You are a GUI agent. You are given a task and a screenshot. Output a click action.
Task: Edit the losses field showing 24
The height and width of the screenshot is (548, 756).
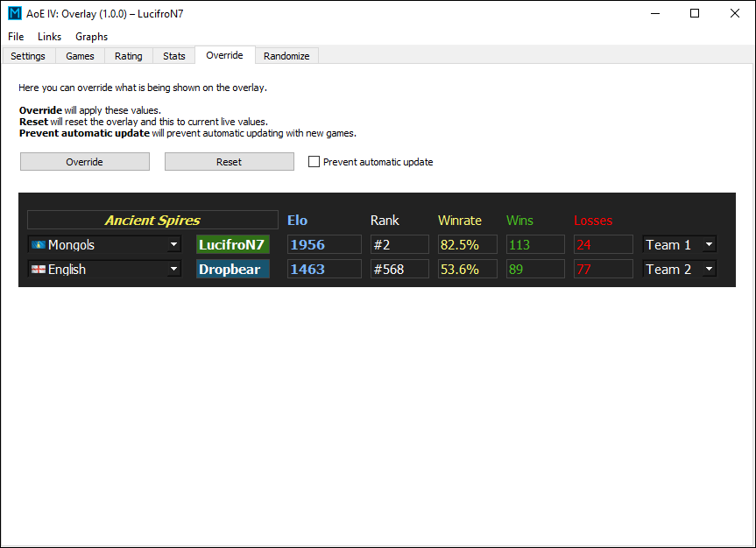tap(604, 245)
